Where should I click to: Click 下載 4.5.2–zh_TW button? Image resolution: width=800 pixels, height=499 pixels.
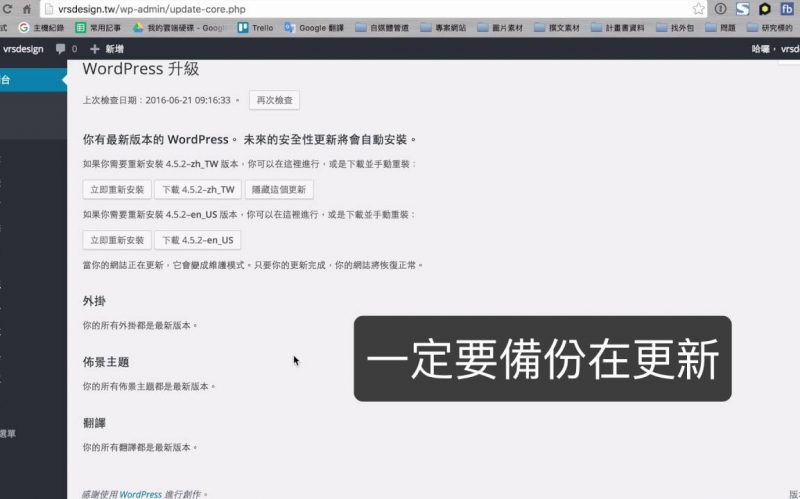point(197,189)
